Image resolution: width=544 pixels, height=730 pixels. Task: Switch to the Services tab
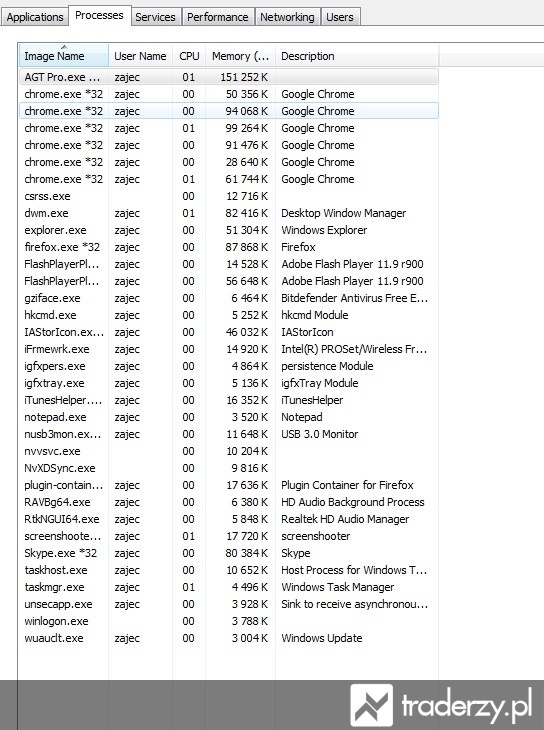(155, 17)
